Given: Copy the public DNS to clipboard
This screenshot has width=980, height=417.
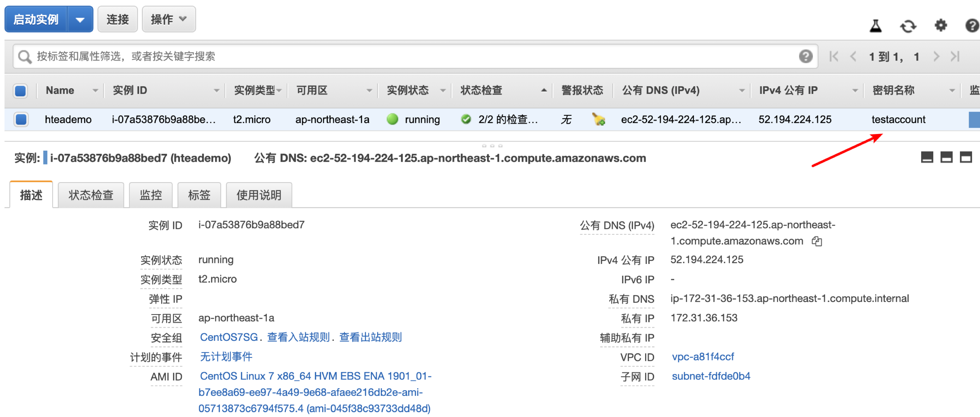Looking at the screenshot, I should 816,241.
